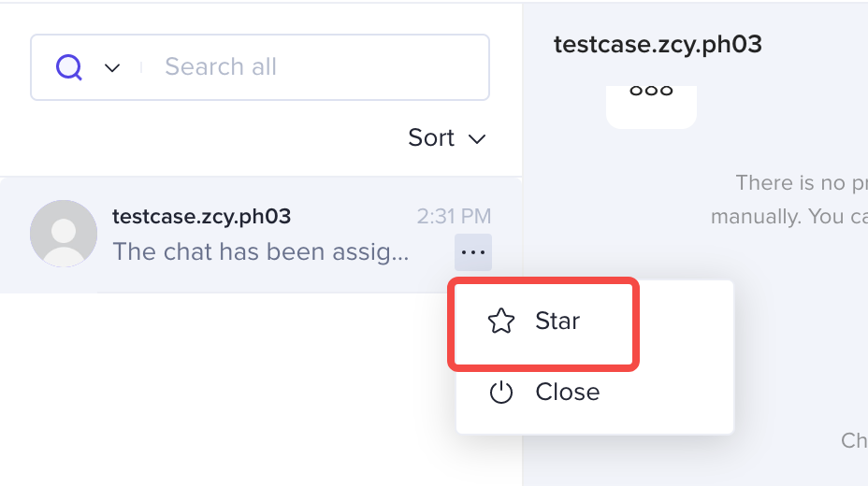Click the testcase.zcy.ph03 chat header title
The width and height of the screenshot is (868, 486).
pos(658,44)
